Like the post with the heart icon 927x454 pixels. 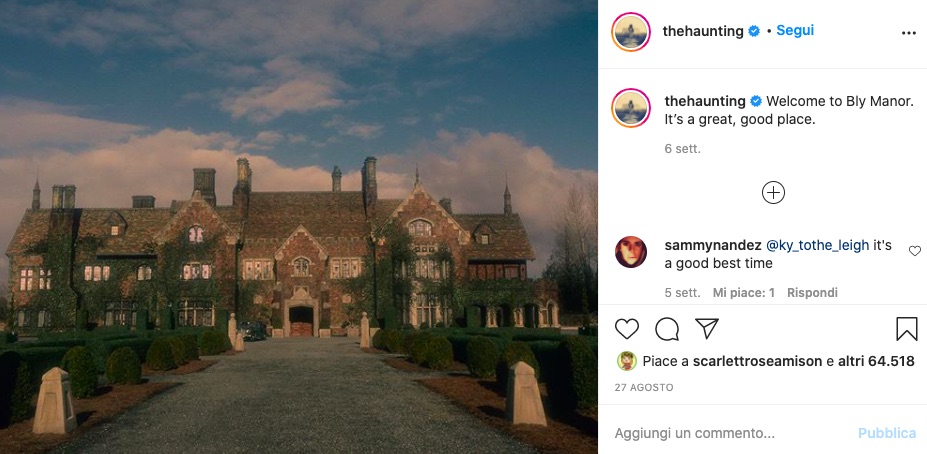627,329
